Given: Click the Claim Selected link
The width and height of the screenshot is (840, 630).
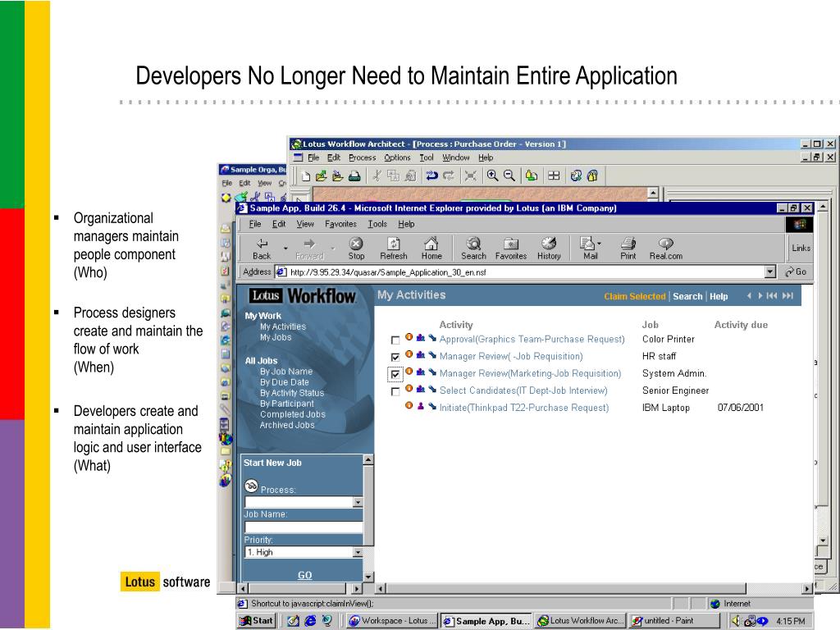Looking at the screenshot, I should tap(635, 296).
